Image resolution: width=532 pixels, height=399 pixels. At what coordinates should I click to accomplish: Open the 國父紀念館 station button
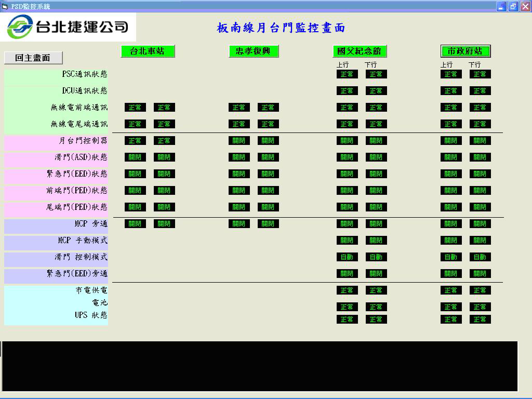[x=360, y=51]
